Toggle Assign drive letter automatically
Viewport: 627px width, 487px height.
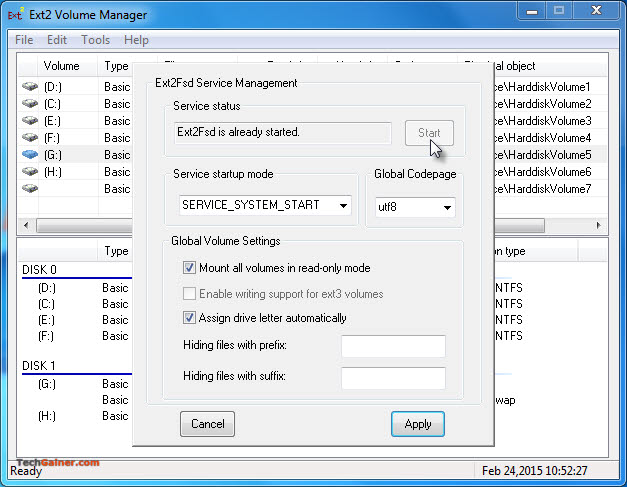coord(189,318)
